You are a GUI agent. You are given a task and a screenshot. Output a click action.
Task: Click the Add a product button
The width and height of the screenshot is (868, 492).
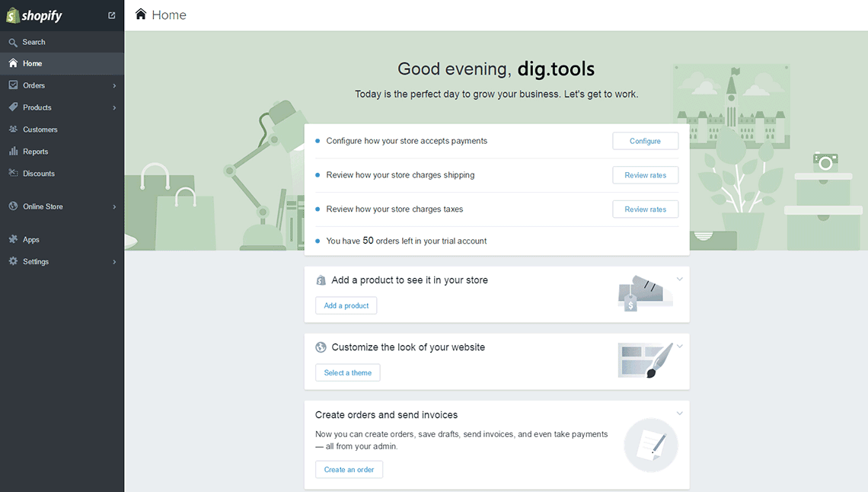pyautogui.click(x=346, y=305)
